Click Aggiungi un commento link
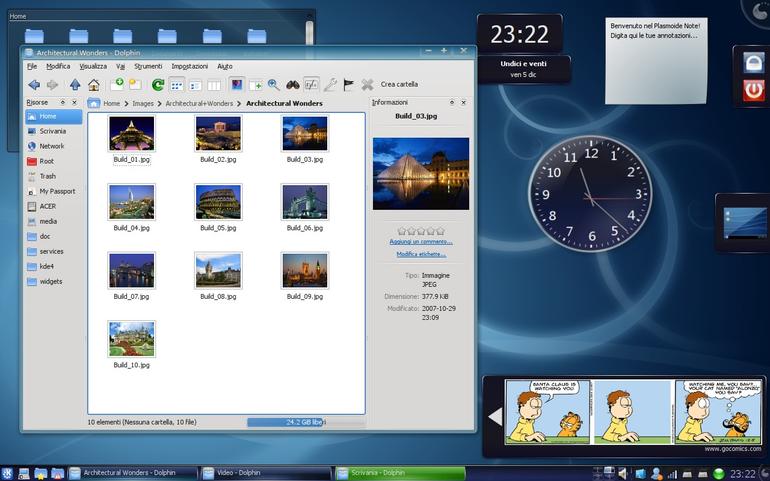770x481 pixels. [x=421, y=242]
